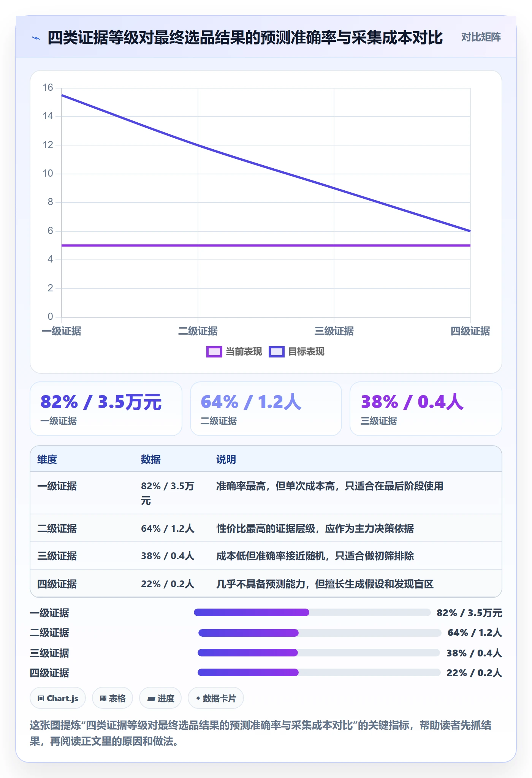Click table cell 64% / 1.2人
The image size is (532, 778).
pos(168,528)
